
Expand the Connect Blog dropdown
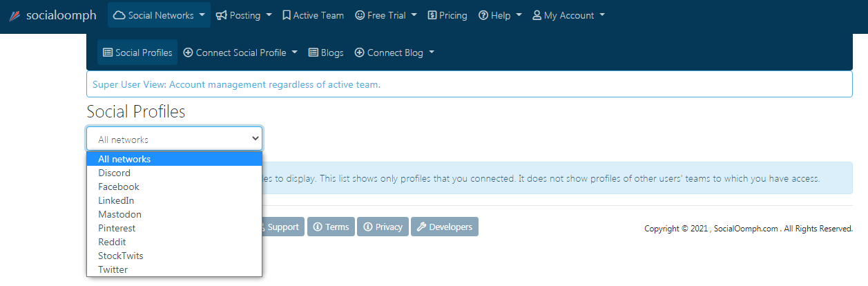tap(394, 53)
